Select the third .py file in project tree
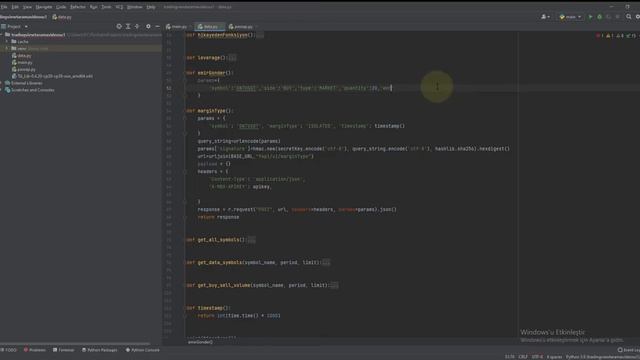 tap(23, 69)
